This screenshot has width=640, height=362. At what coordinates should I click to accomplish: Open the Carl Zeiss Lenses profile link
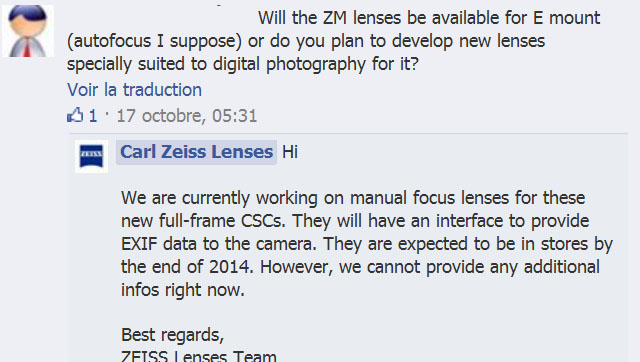196,152
